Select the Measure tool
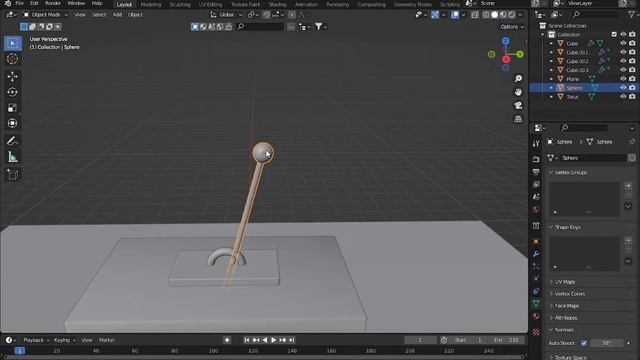 click(12, 157)
